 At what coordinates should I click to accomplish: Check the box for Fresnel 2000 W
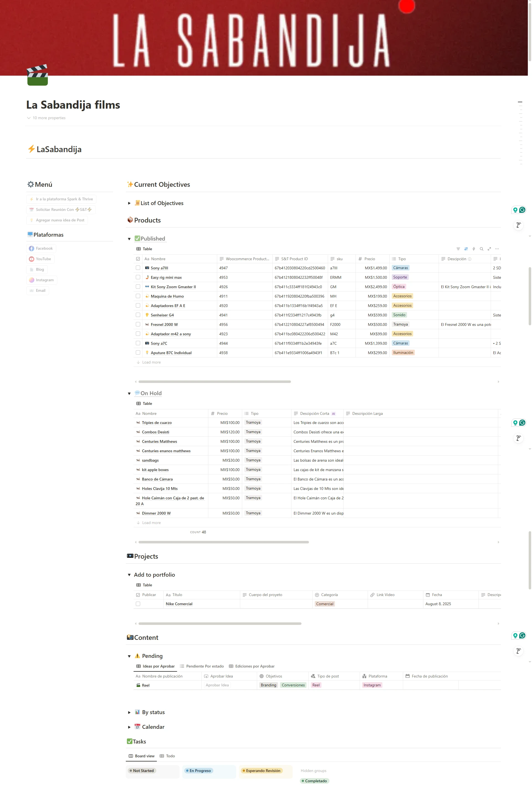[138, 324]
